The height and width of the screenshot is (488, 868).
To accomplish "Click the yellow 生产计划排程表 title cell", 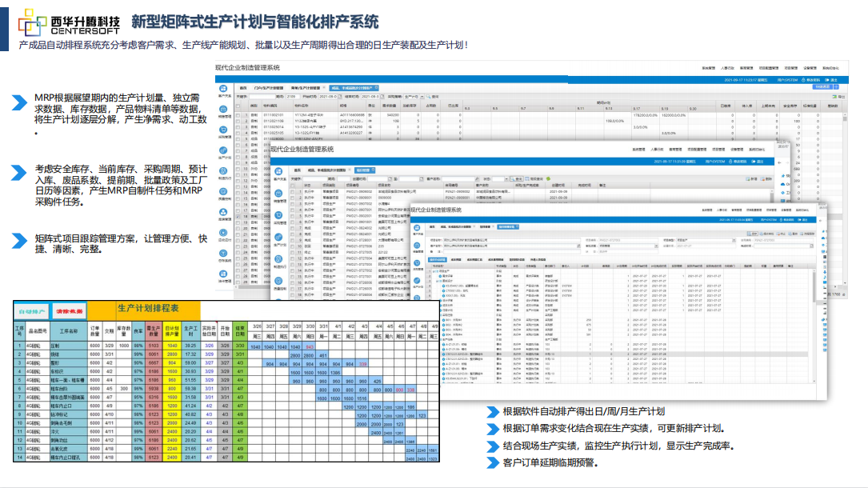I will (x=158, y=309).
